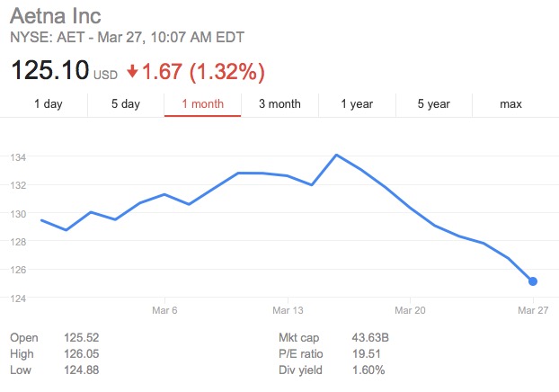Select the 1 day range tab
The width and height of the screenshot is (559, 392).
(x=49, y=104)
